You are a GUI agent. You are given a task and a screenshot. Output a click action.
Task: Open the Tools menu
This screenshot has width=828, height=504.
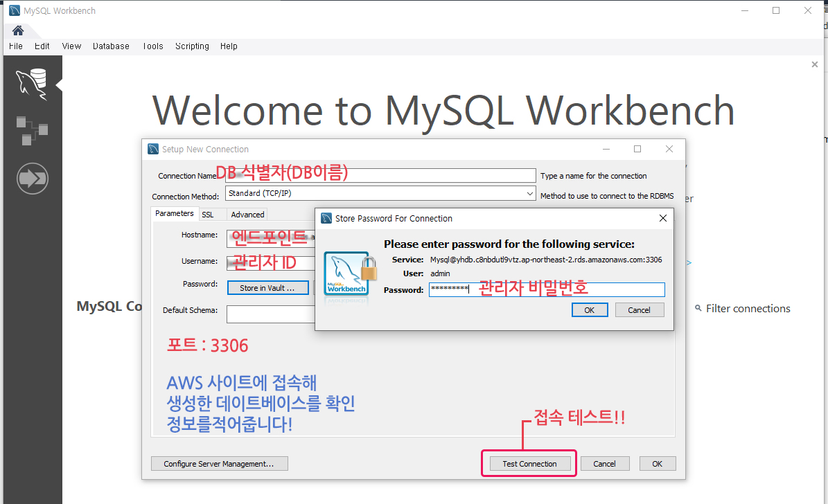(x=152, y=46)
